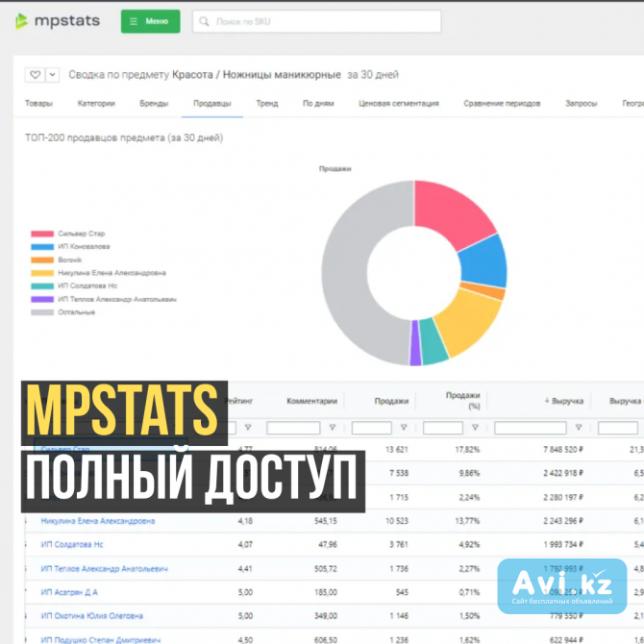The height and width of the screenshot is (644, 644).
Task: Toggle ИП Коновалова legend swatch
Action: click(x=42, y=247)
